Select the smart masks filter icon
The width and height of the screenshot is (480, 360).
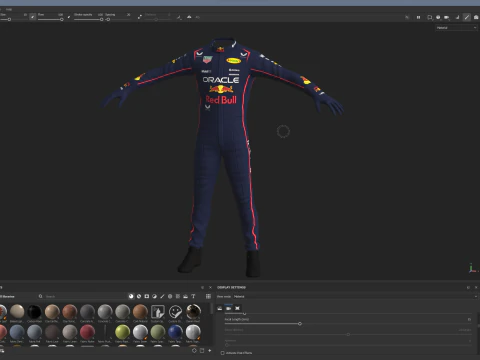(147, 296)
